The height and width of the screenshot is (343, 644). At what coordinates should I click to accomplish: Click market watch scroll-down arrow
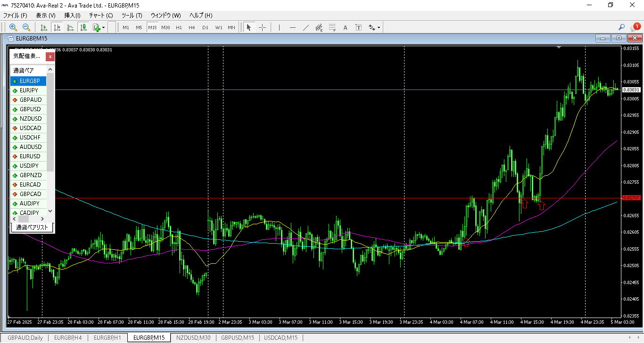tap(50, 212)
